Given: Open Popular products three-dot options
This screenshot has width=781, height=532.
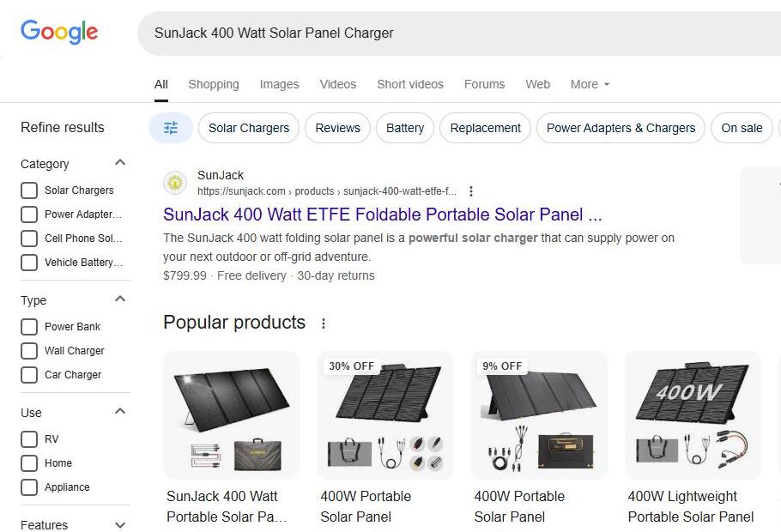Looking at the screenshot, I should pyautogui.click(x=324, y=323).
